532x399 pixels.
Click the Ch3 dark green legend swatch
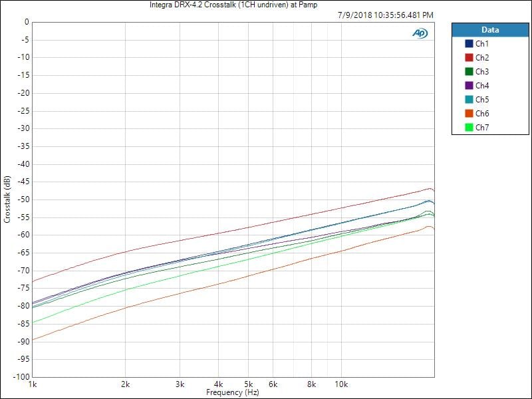(x=469, y=72)
